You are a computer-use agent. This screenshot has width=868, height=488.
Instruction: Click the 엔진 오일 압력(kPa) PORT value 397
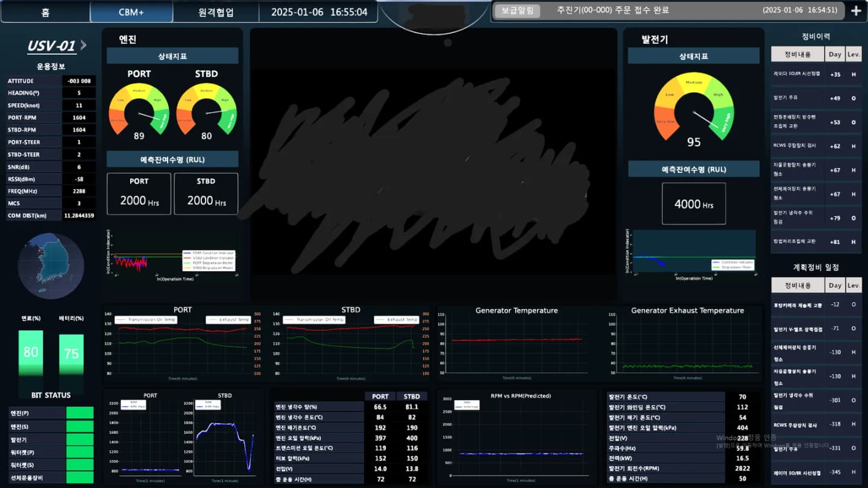click(380, 438)
